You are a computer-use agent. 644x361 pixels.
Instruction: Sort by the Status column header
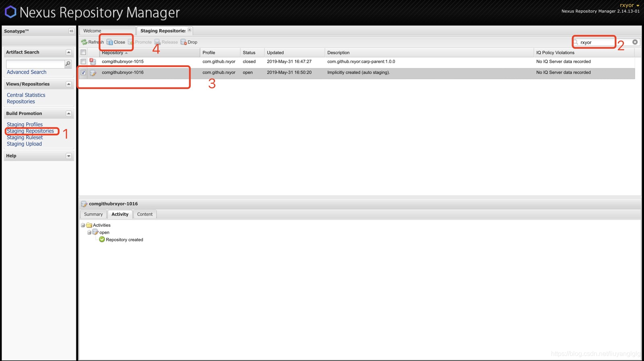(x=252, y=53)
